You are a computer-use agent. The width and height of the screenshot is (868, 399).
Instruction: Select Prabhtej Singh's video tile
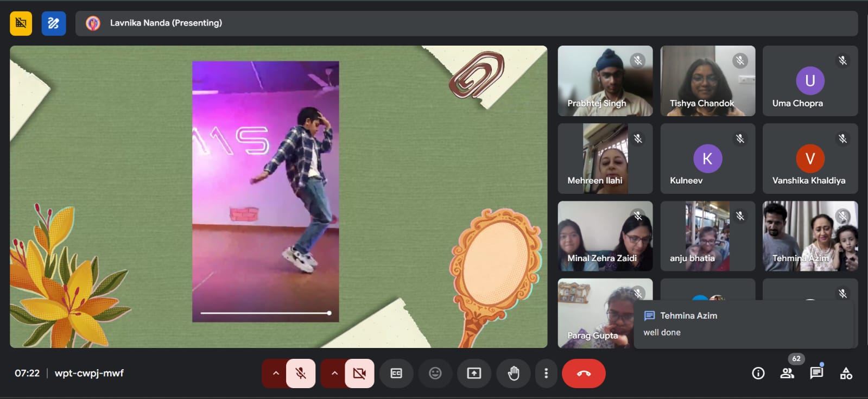point(605,81)
